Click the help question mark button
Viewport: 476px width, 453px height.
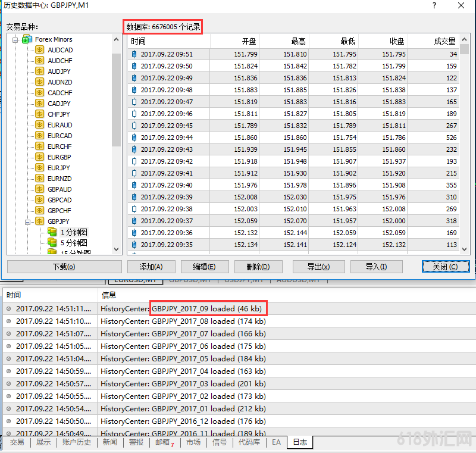(435, 6)
